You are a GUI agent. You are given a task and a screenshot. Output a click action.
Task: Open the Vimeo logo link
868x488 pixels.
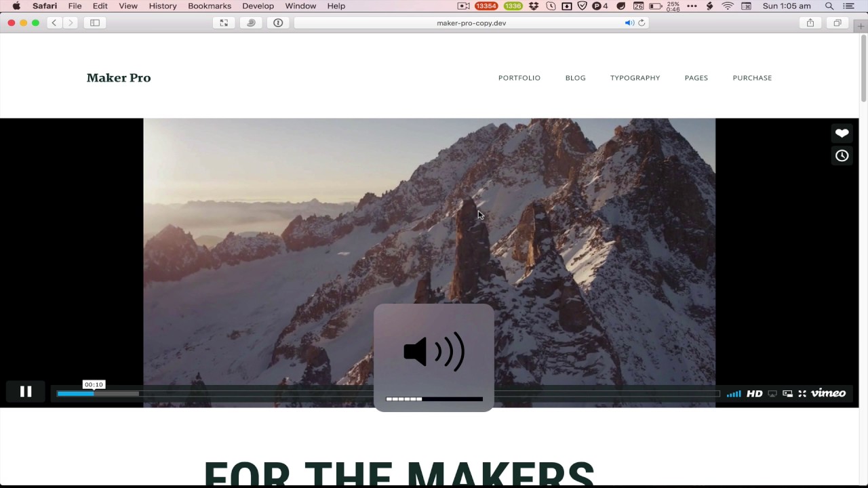(829, 393)
